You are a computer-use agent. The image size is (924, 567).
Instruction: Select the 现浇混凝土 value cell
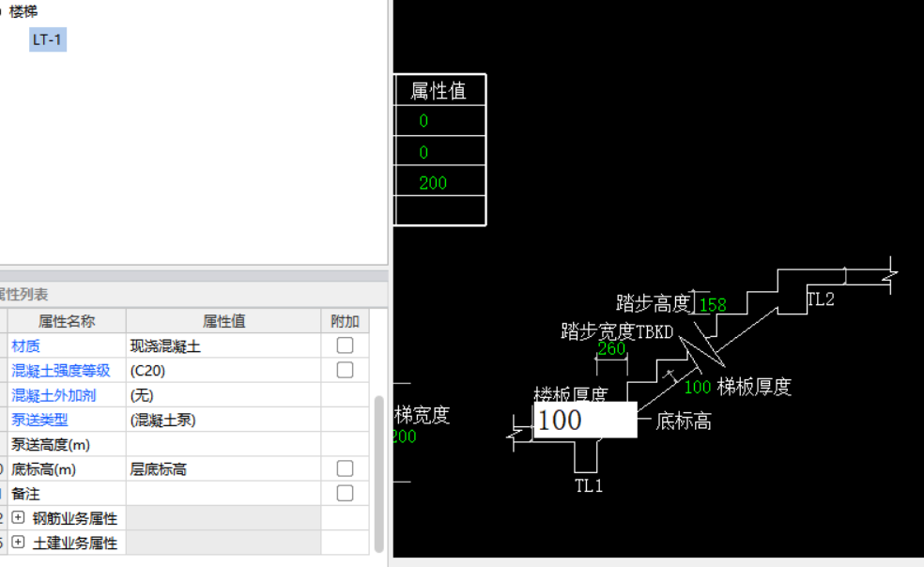[x=223, y=346]
